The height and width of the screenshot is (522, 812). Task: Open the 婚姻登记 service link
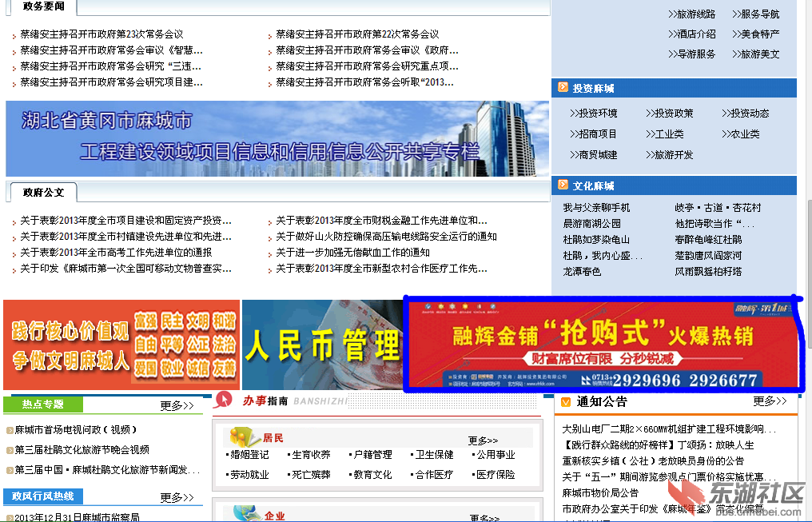(249, 455)
